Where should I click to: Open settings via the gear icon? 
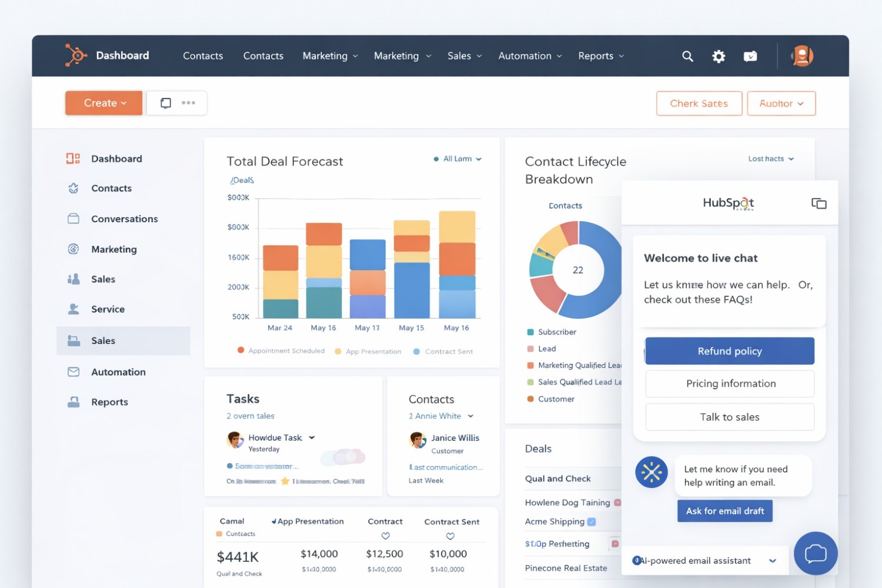pyautogui.click(x=718, y=56)
